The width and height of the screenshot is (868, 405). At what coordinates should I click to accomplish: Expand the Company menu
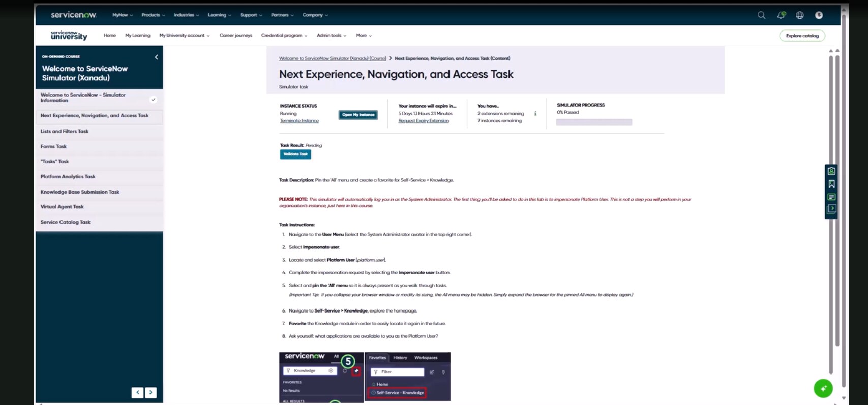pyautogui.click(x=315, y=15)
